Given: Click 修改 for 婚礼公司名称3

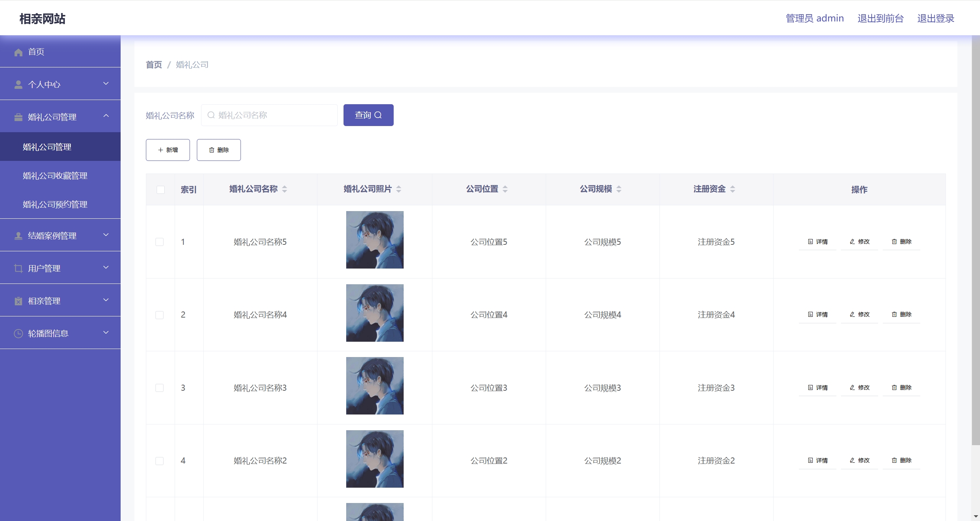Looking at the screenshot, I should (x=859, y=388).
